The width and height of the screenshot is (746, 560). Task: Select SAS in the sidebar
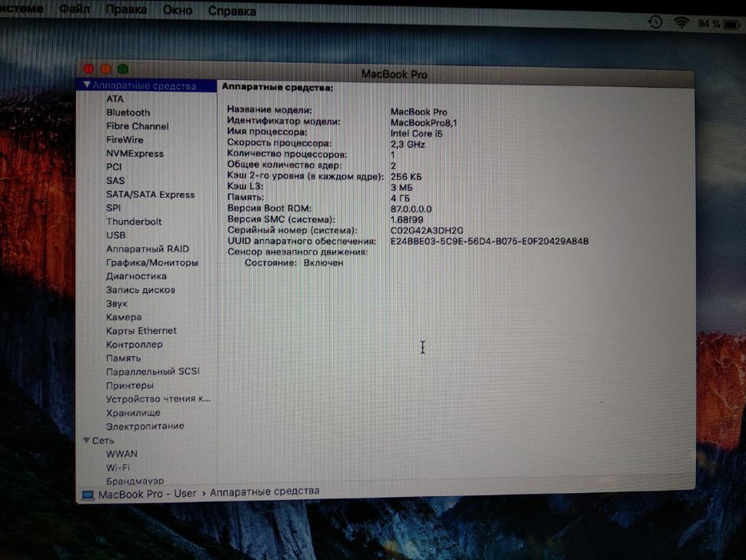pos(115,181)
